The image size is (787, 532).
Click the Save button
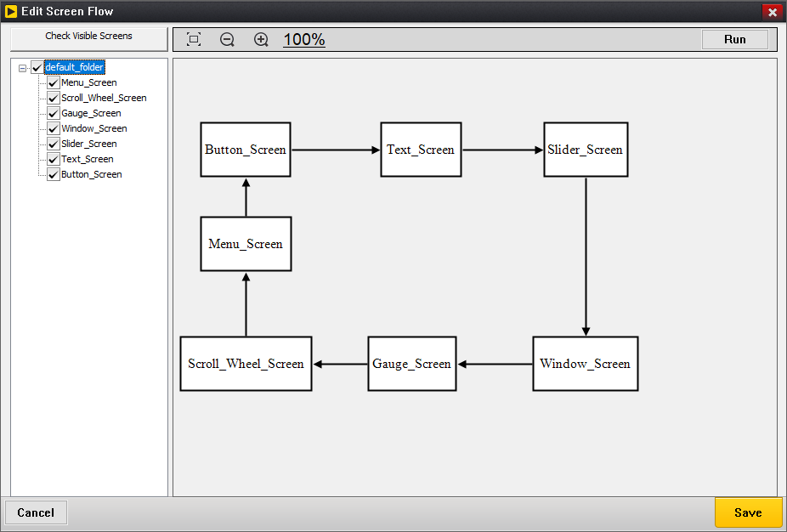pos(747,512)
